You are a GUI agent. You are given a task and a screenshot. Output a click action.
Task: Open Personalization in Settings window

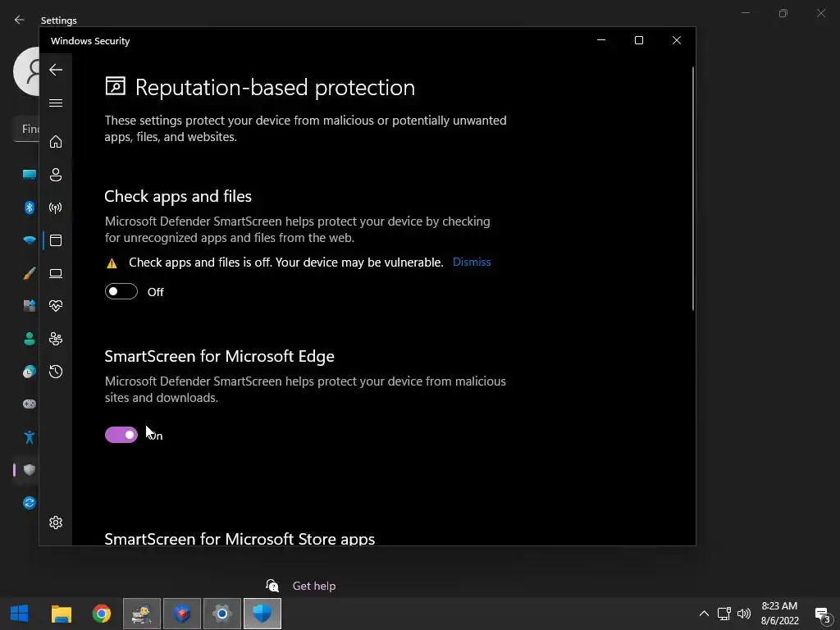click(30, 273)
